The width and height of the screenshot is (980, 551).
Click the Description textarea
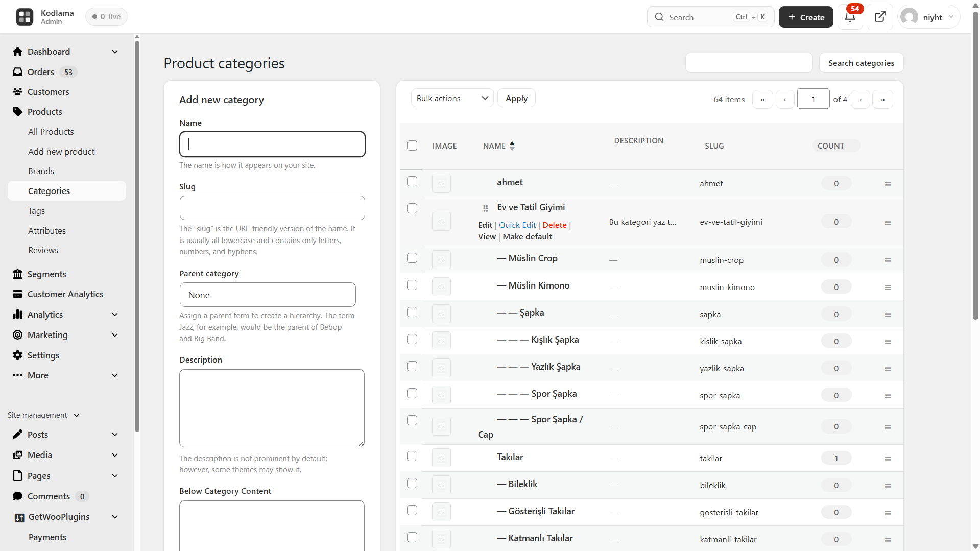272,409
